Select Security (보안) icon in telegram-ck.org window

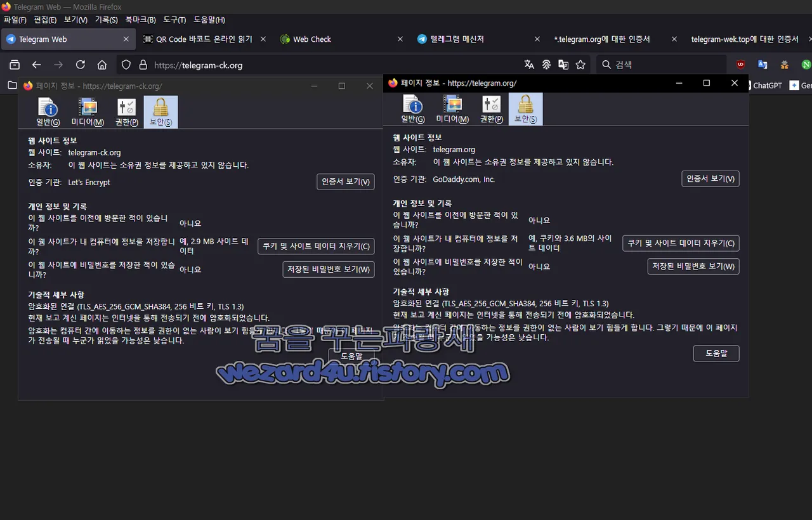coord(160,112)
